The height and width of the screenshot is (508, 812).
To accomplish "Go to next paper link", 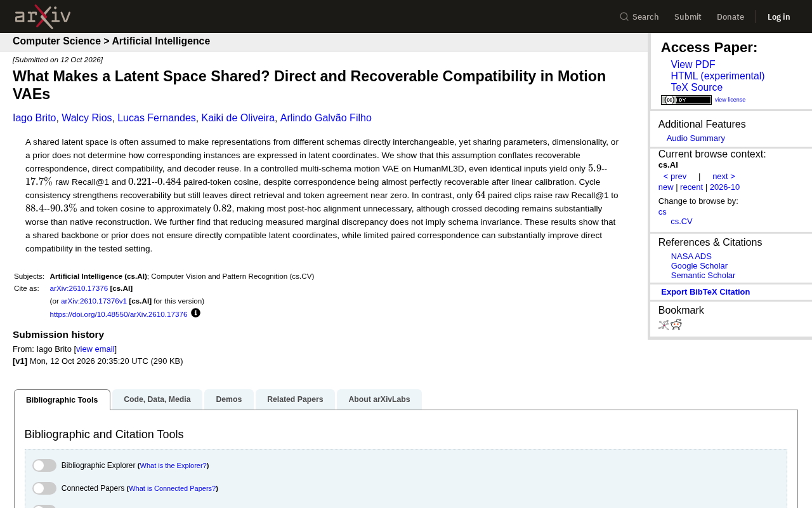I will 724,177.
